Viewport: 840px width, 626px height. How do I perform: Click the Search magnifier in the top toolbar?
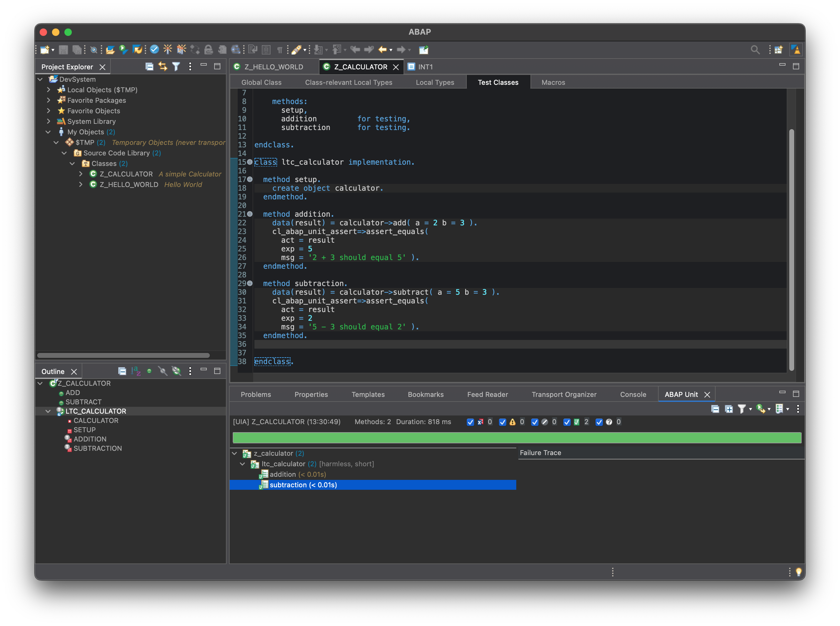point(755,50)
